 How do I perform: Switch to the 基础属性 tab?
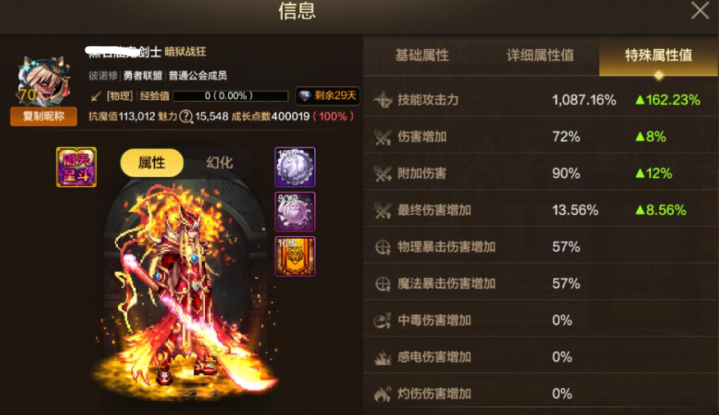point(422,55)
